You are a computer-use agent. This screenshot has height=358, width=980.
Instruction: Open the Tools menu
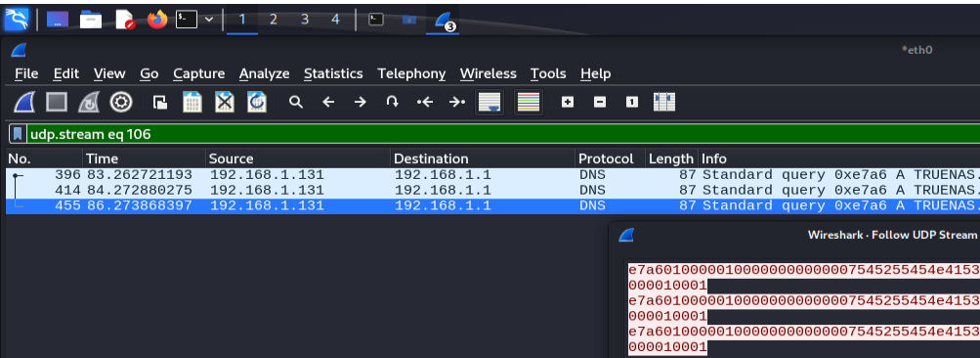point(548,74)
